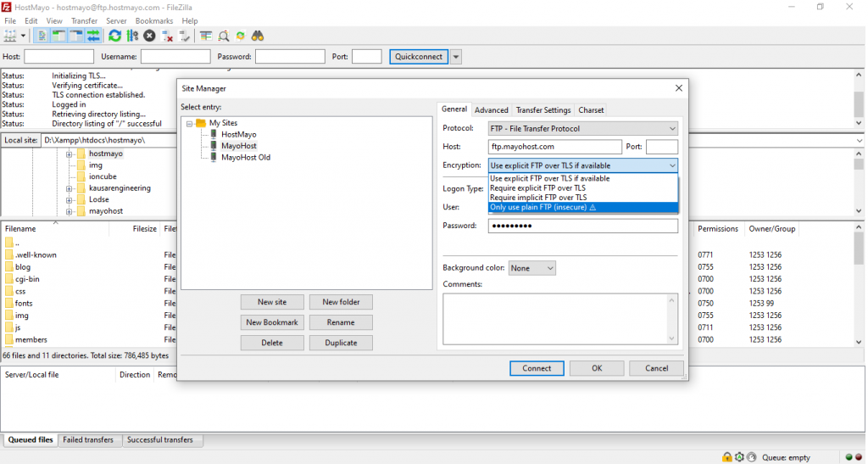Click the Quickconnect Username field
868x464 pixels.
point(175,57)
